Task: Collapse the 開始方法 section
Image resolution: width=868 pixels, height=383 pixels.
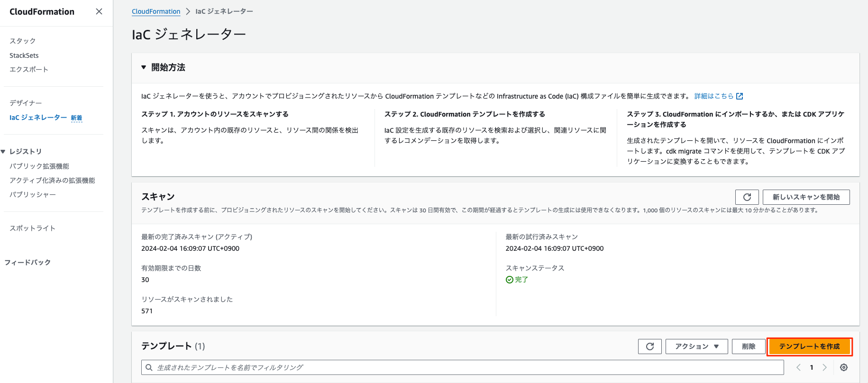Action: [144, 67]
